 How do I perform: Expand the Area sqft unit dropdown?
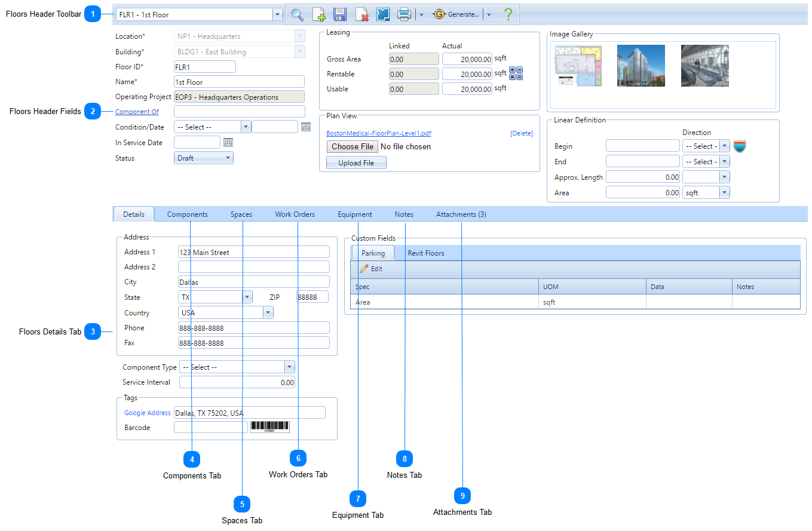click(x=725, y=193)
